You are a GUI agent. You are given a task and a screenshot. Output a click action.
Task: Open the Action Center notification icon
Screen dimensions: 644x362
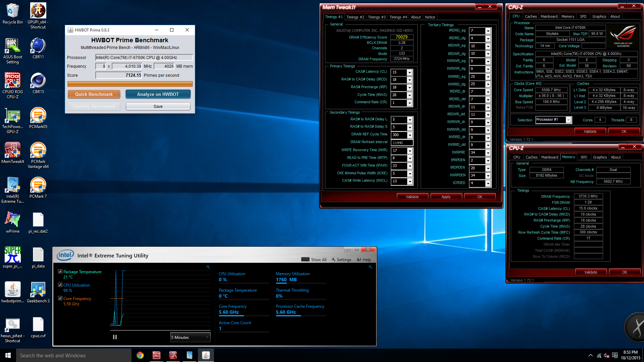615,356
